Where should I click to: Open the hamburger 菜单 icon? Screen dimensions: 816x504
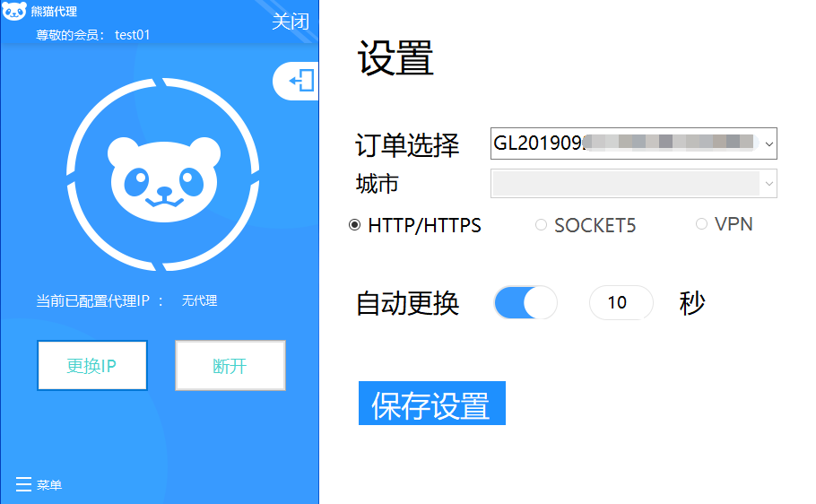pos(23,484)
